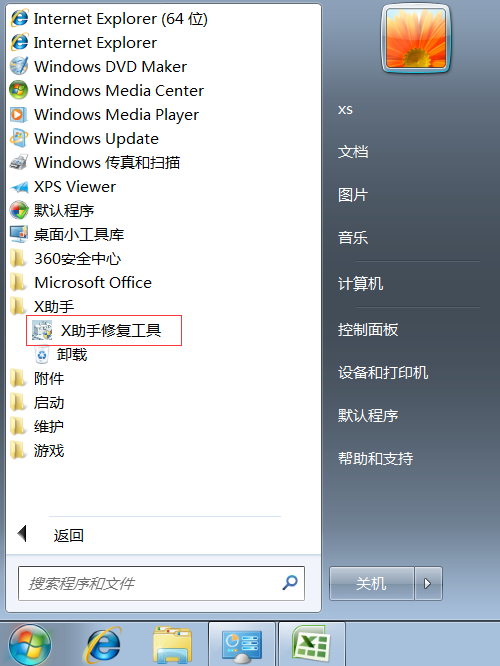Click 'Windows Media Player' text
This screenshot has height=666, width=500.
click(116, 115)
